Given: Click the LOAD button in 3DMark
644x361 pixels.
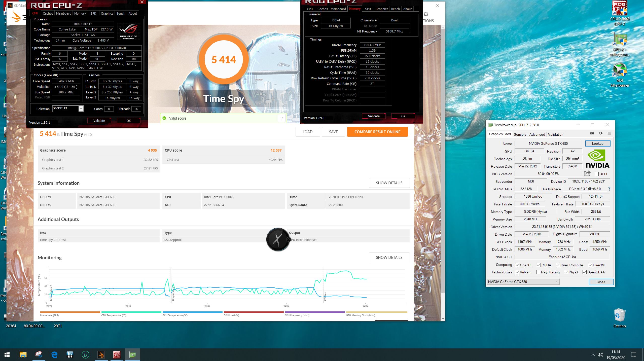Looking at the screenshot, I should (x=307, y=132).
